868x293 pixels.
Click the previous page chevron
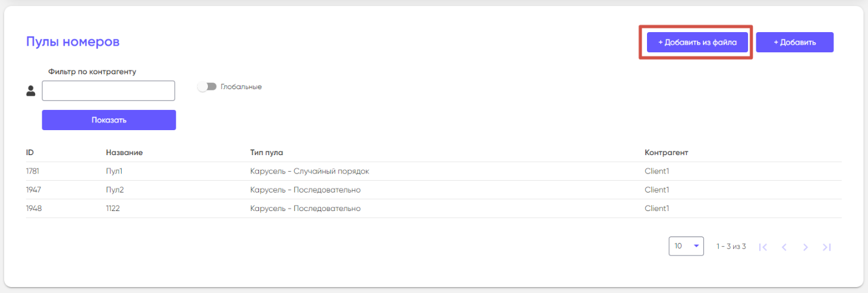(x=784, y=247)
